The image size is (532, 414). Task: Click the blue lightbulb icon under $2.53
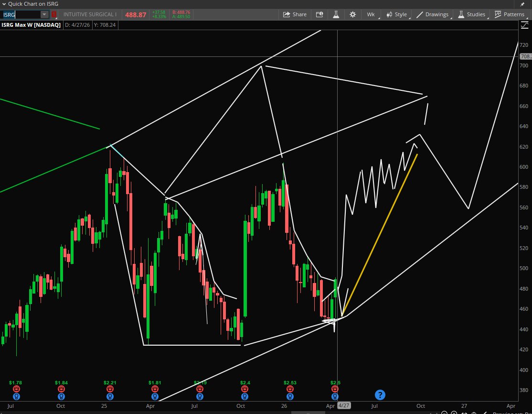tap(290, 396)
